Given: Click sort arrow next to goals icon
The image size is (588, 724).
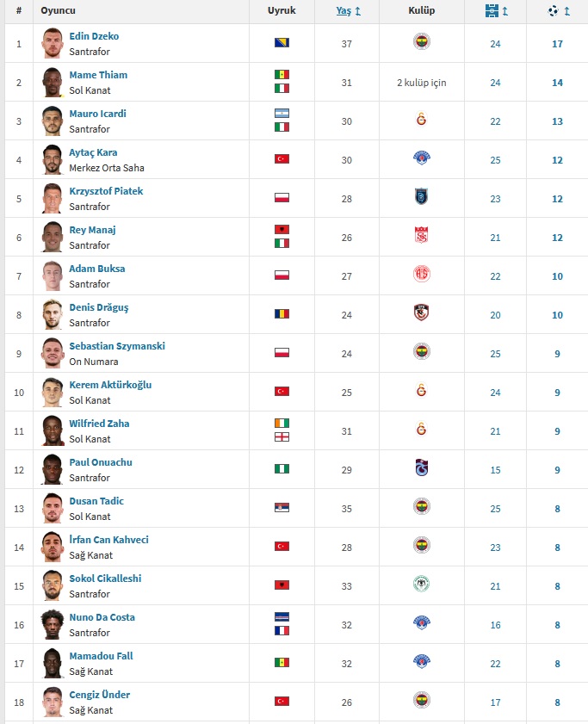Looking at the screenshot, I should click(566, 11).
